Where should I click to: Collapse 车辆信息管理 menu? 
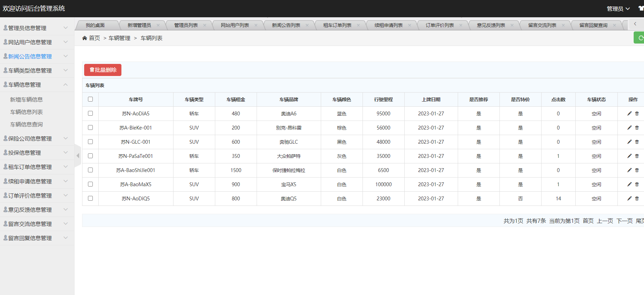pyautogui.click(x=37, y=85)
